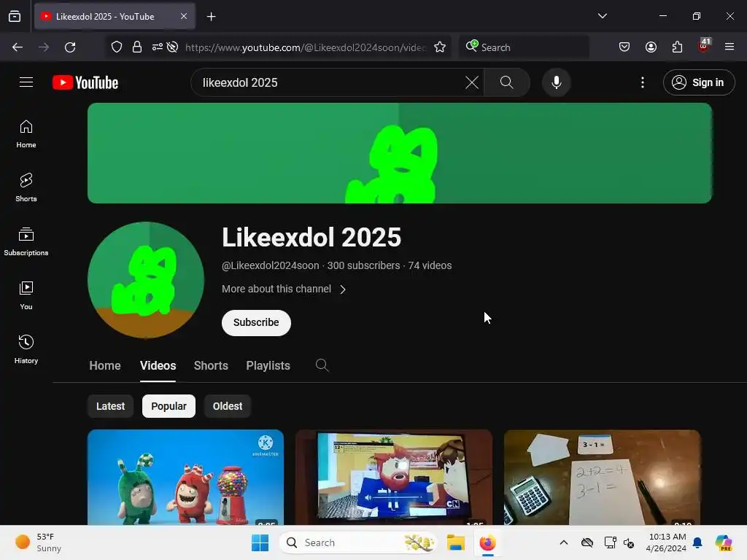Open Oddbods gumball machine video thumbnail
The width and height of the screenshot is (747, 560).
[186, 478]
